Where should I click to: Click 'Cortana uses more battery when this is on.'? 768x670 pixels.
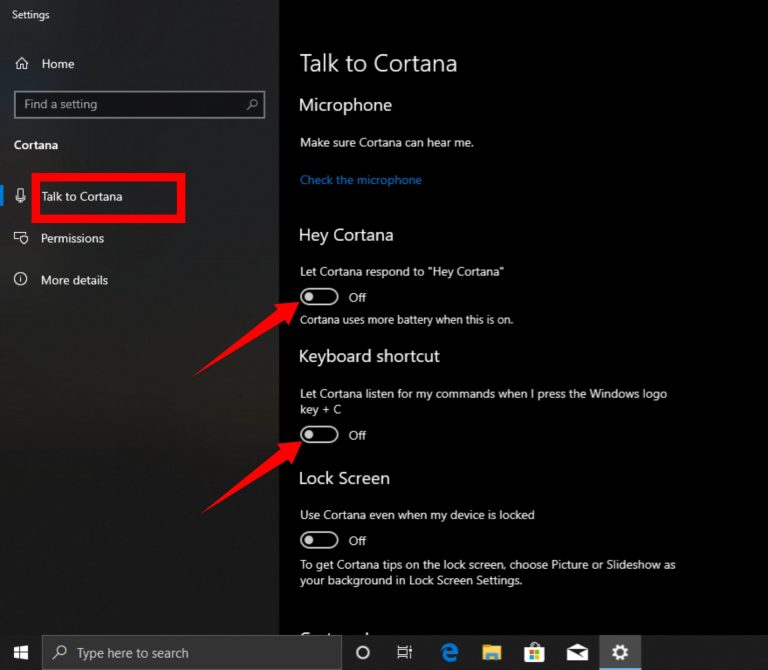pyautogui.click(x=407, y=320)
